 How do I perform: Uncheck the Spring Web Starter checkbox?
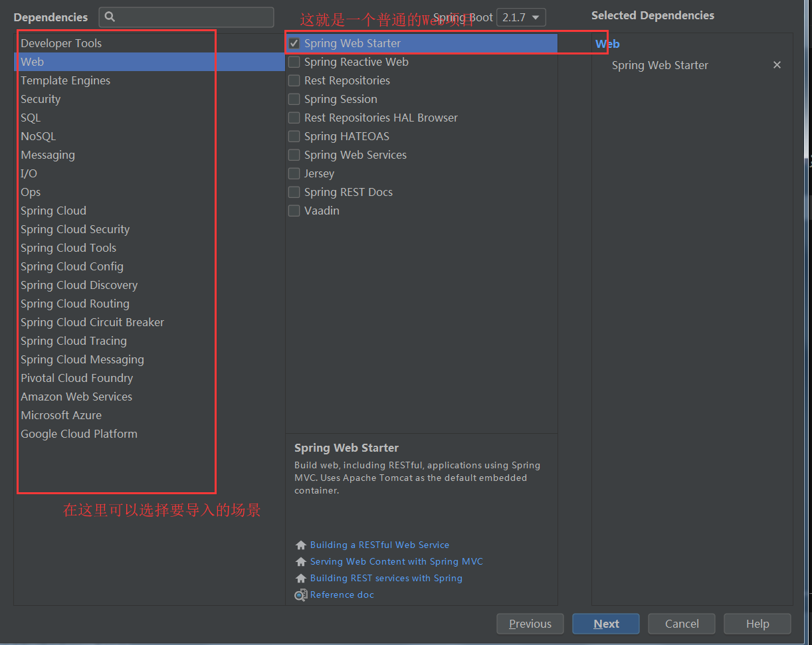[294, 43]
